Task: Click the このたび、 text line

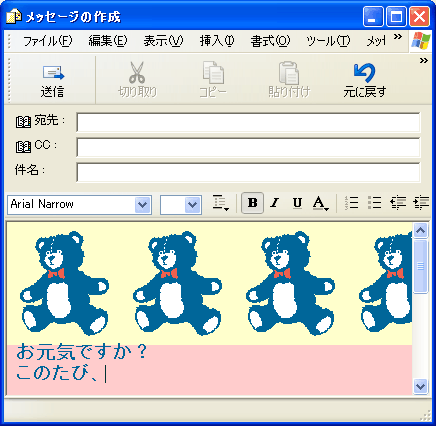Action: pyautogui.click(x=57, y=372)
